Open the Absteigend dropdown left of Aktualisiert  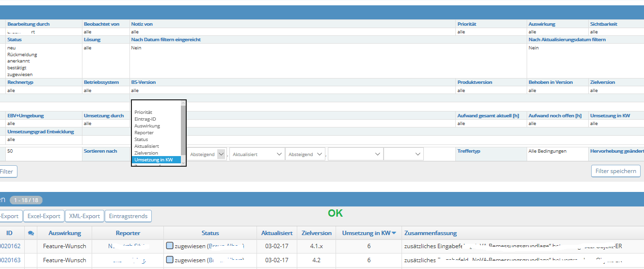click(x=207, y=154)
